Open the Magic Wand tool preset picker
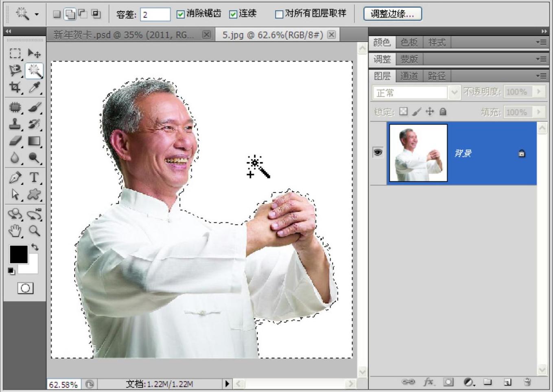 [x=37, y=14]
